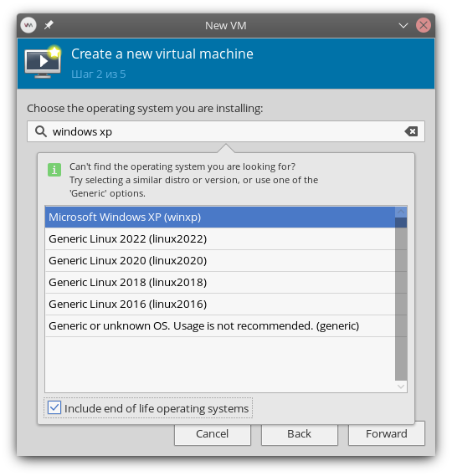Viewport: 452px width, 476px height.
Task: Toggle the pin window icon
Action: 49,25
